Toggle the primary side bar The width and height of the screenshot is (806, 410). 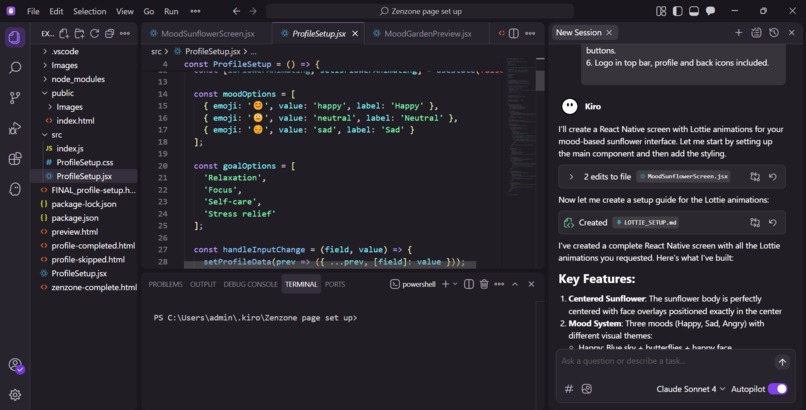click(677, 11)
